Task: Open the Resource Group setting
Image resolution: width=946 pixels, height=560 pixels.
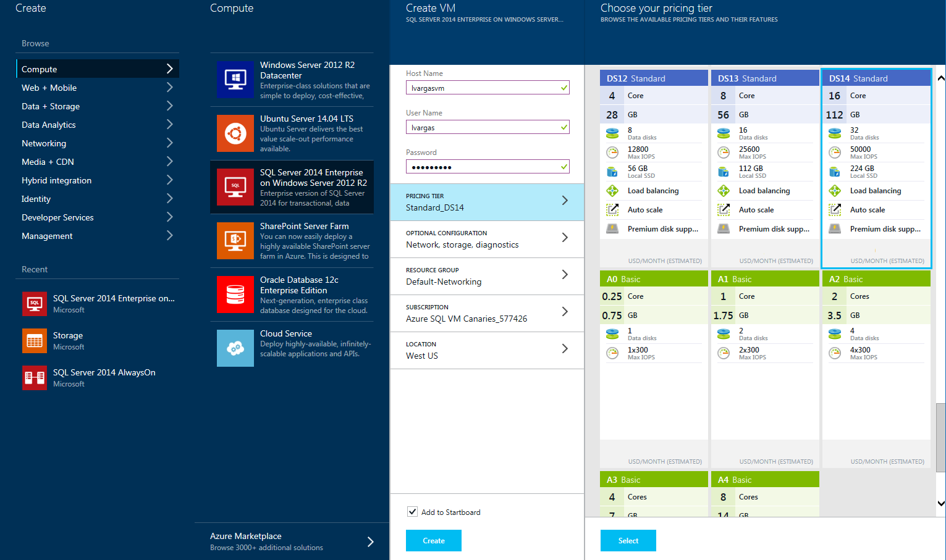Action: [x=487, y=276]
